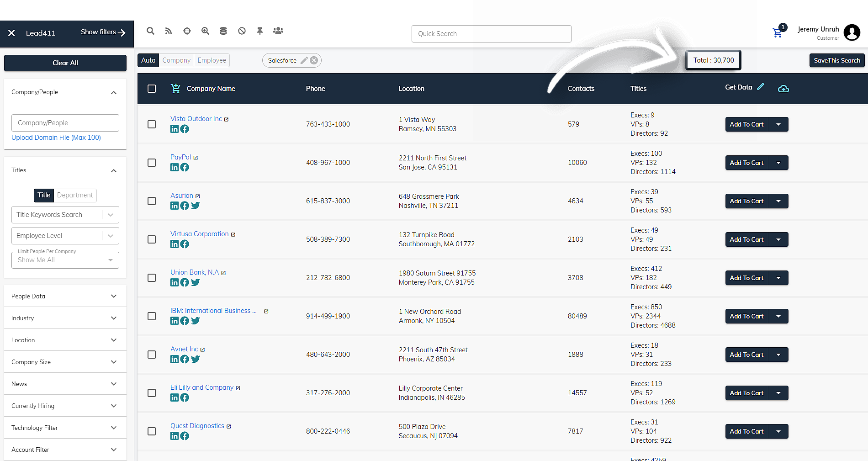Click the Clear All button
This screenshot has width=868, height=461.
pos(65,63)
